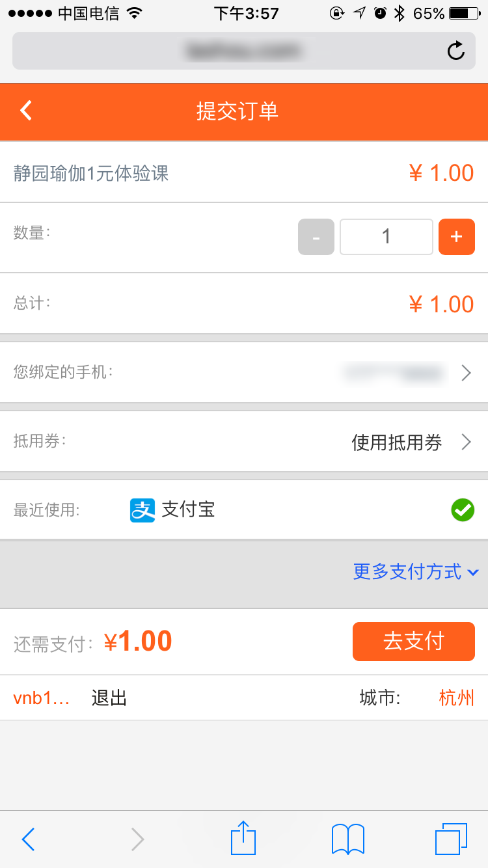Tap the back arrow in orange header
488x868 pixels.
pos(26,111)
